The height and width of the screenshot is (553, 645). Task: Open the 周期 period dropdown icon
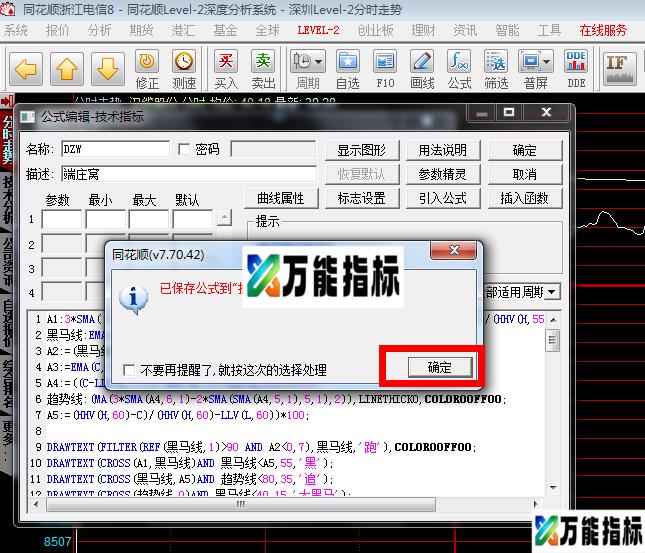(308, 69)
